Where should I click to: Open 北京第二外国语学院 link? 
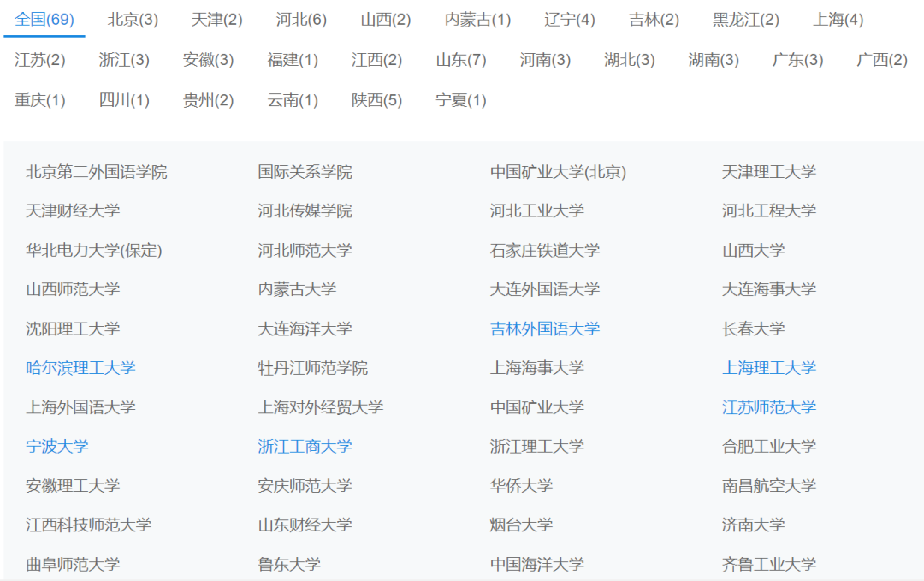(x=97, y=172)
